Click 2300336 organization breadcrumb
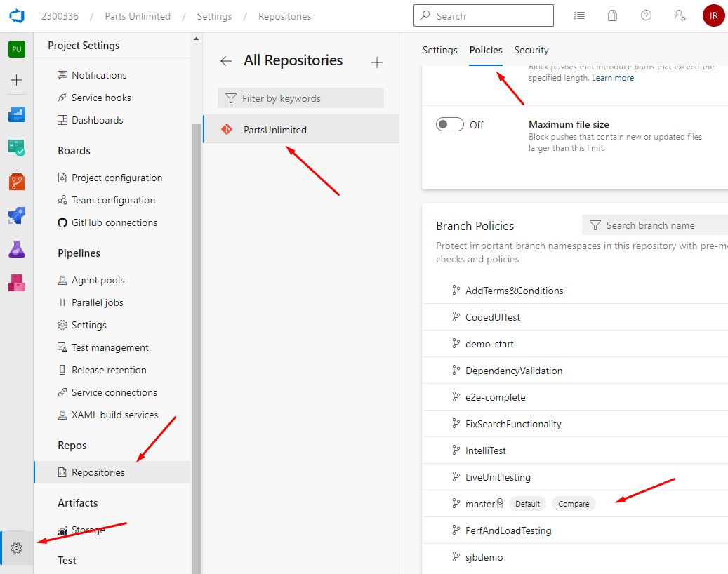 tap(60, 16)
